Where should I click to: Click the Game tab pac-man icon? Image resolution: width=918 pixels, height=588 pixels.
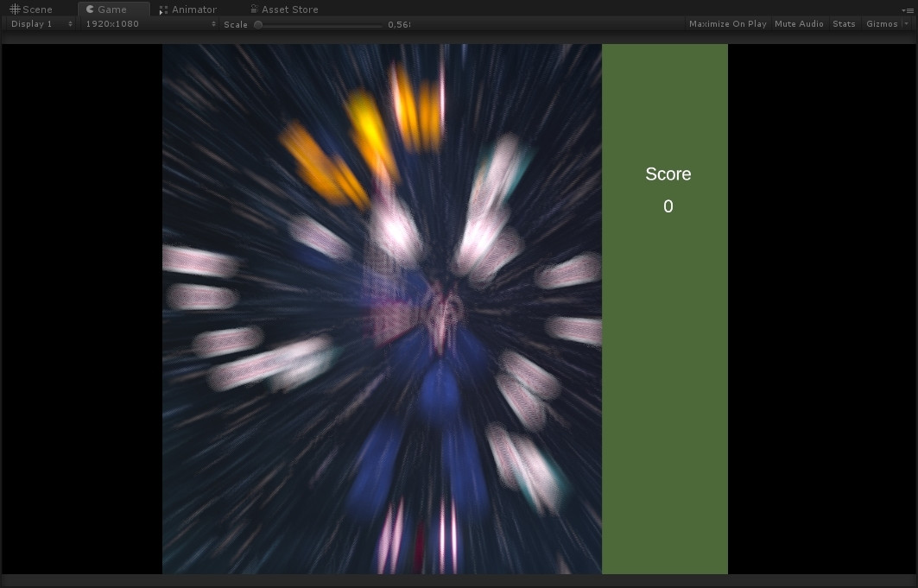[90, 9]
